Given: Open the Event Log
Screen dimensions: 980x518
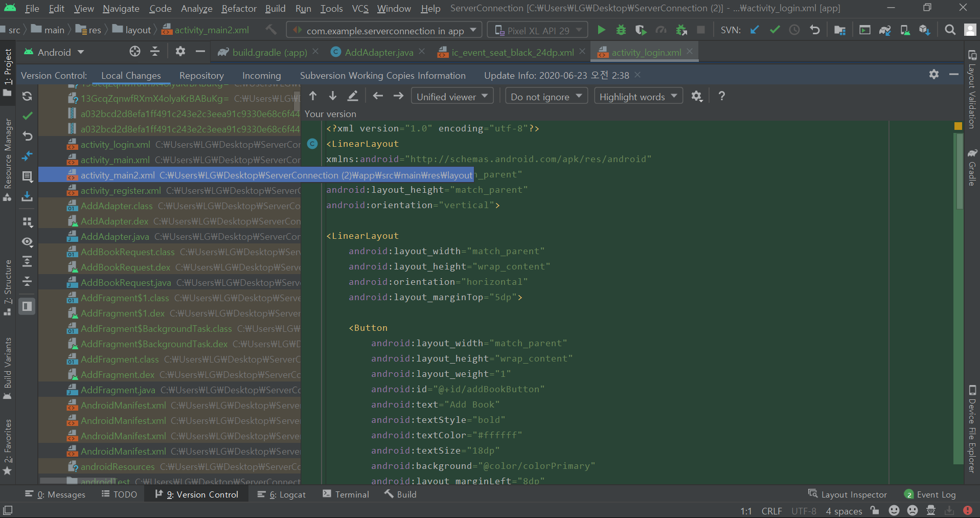Looking at the screenshot, I should 930,494.
